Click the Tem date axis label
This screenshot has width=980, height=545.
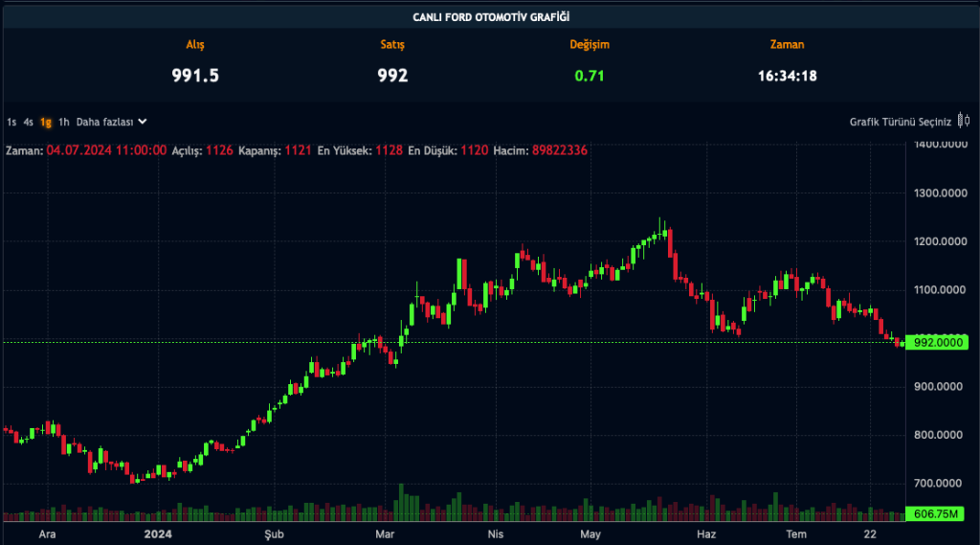(796, 534)
